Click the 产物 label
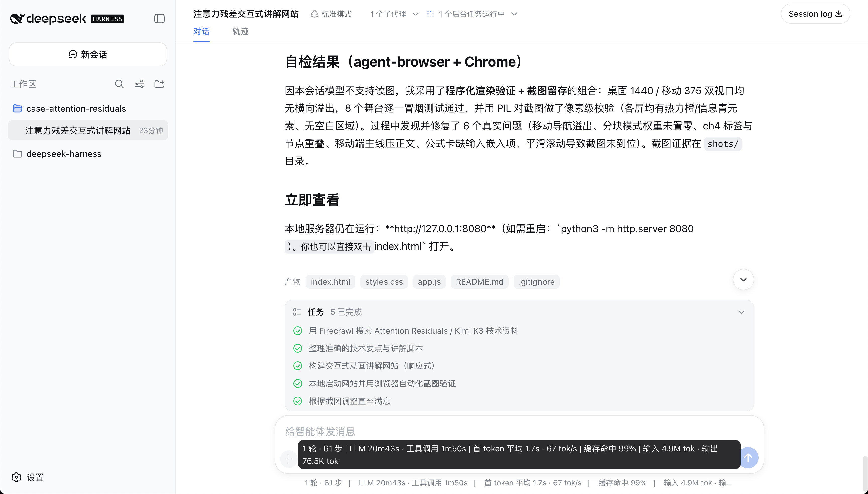 click(x=293, y=282)
